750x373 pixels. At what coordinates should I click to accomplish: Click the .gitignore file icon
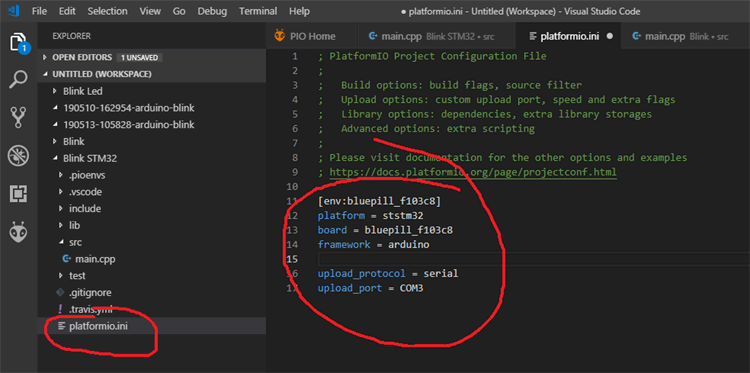coord(60,292)
